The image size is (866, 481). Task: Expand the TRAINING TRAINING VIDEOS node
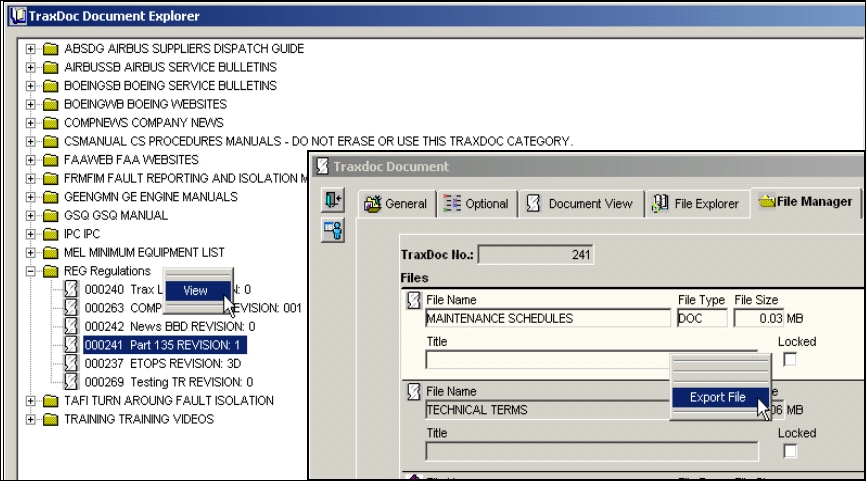coord(30,419)
